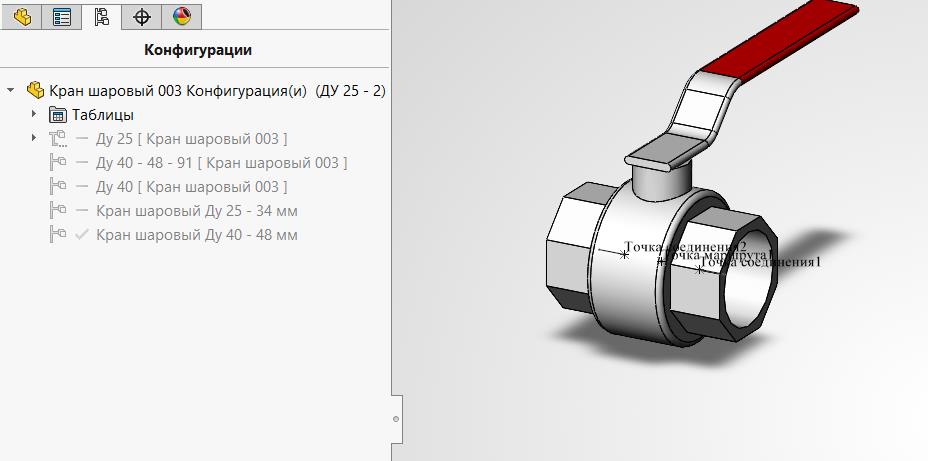Select Кран шаровый Ду 40 - 48 мм
Image resolution: width=928 pixels, height=461 pixels.
tap(196, 236)
